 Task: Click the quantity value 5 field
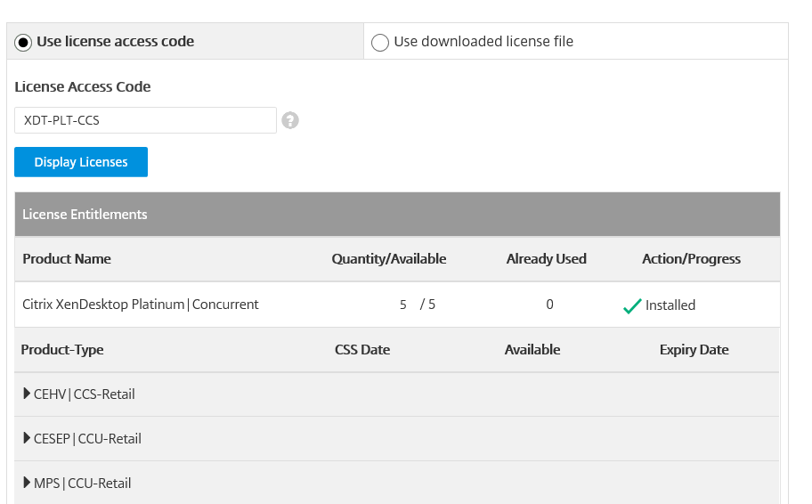click(x=403, y=305)
